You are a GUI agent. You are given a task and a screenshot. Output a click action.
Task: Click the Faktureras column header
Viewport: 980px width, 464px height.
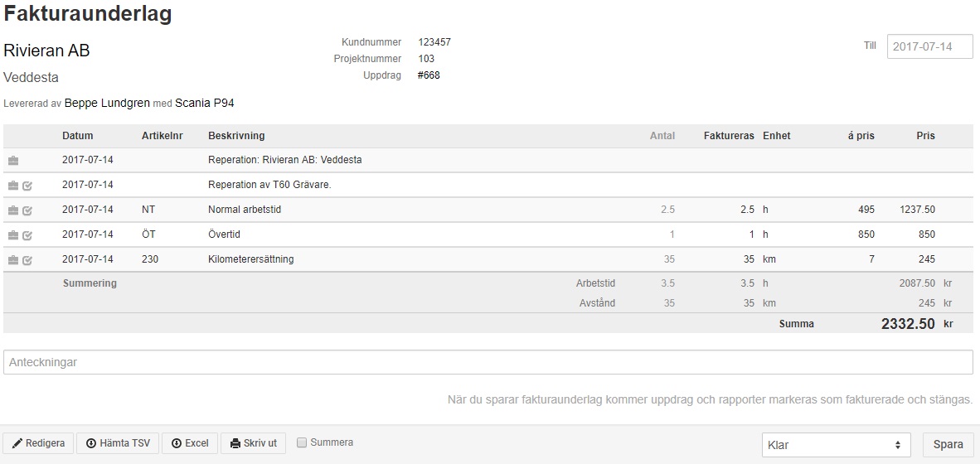coord(729,136)
